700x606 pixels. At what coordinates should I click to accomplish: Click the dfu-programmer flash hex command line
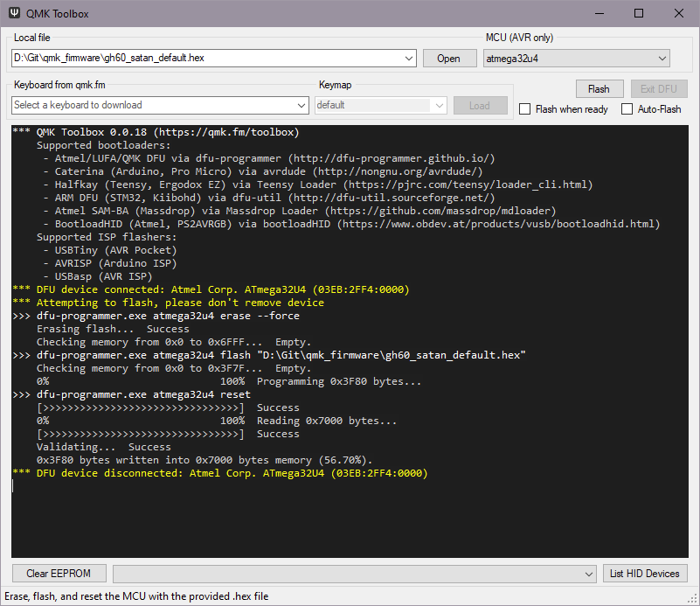click(269, 355)
